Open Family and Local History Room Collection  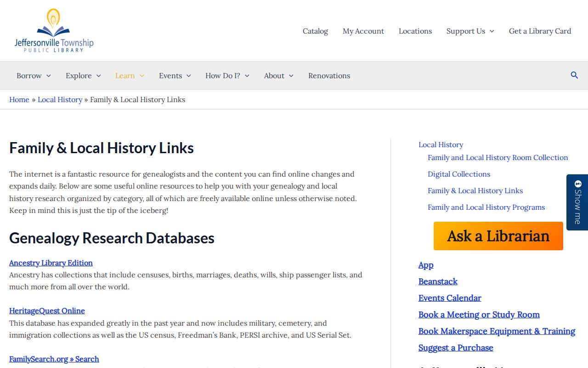tap(498, 157)
